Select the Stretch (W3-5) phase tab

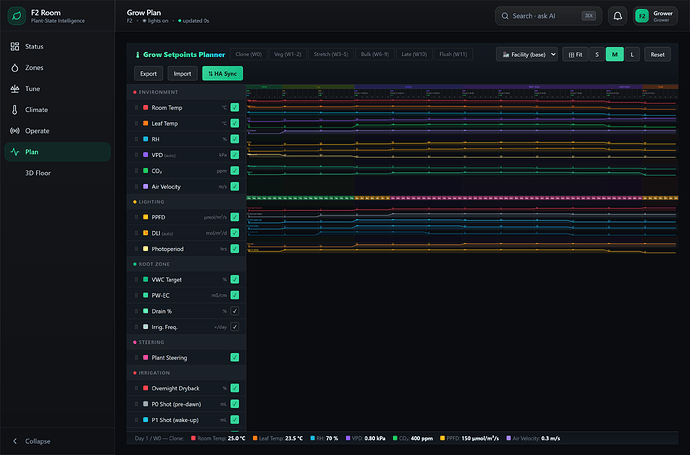tap(330, 54)
